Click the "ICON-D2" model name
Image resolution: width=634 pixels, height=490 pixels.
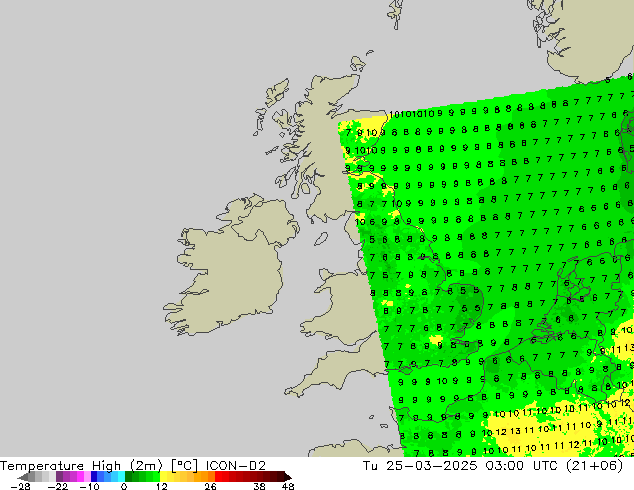(x=236, y=466)
